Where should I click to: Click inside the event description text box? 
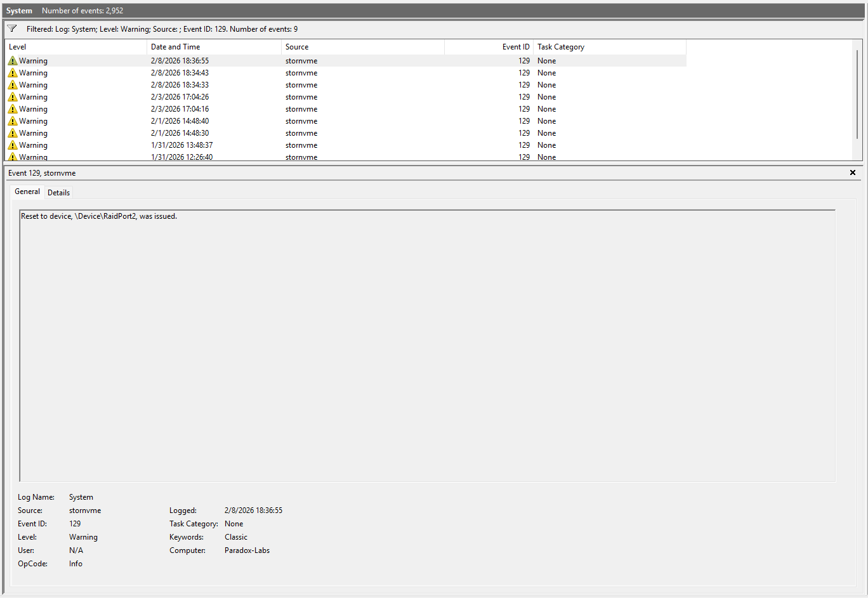(427, 346)
